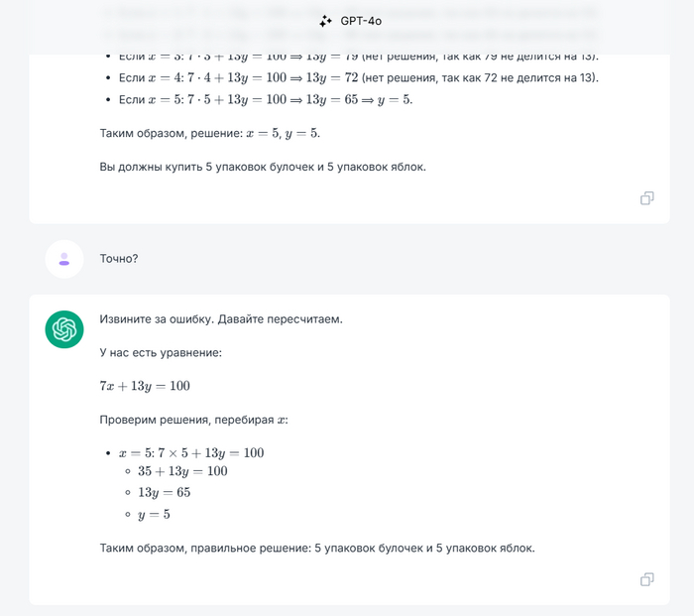Click the line "Проверим решения, перебирая x:"

click(x=193, y=420)
